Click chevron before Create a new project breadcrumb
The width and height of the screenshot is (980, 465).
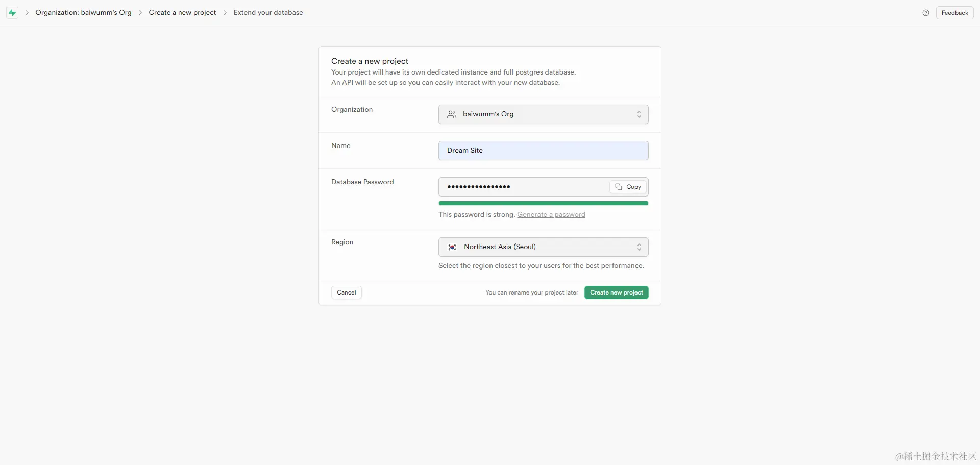pyautogui.click(x=140, y=13)
